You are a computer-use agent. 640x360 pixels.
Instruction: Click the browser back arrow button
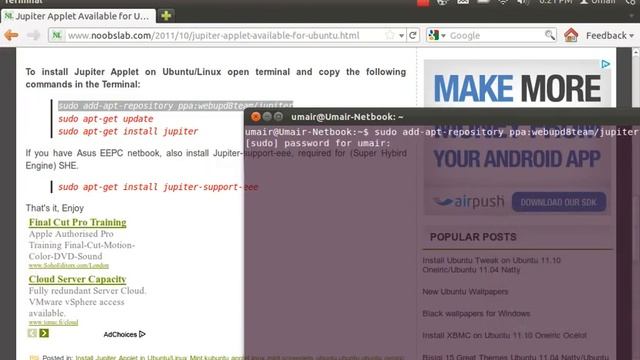click(11, 36)
